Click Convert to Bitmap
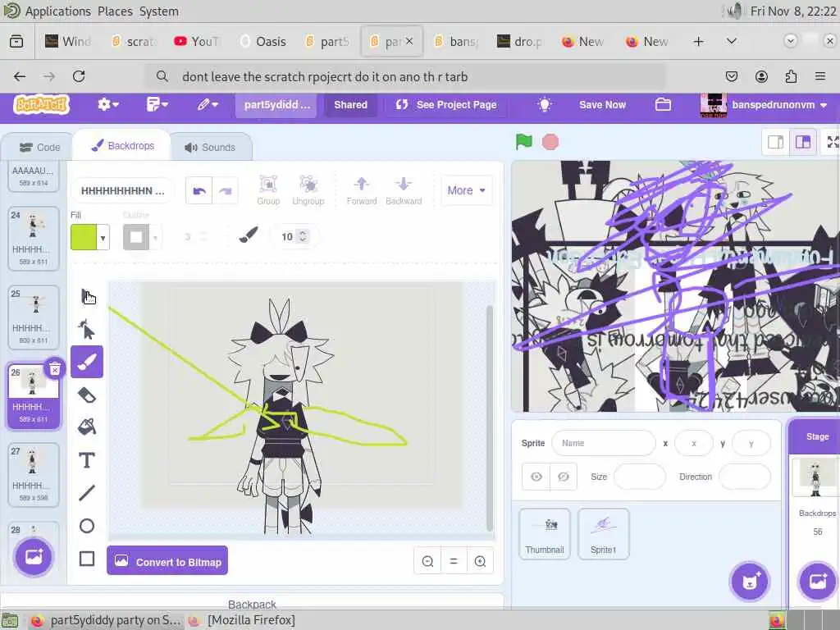 (167, 561)
